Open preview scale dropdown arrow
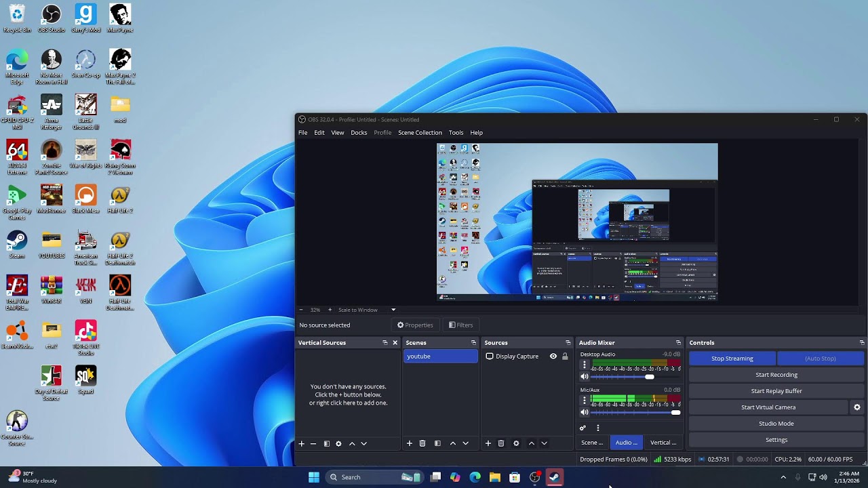This screenshot has width=868, height=488. pyautogui.click(x=393, y=310)
